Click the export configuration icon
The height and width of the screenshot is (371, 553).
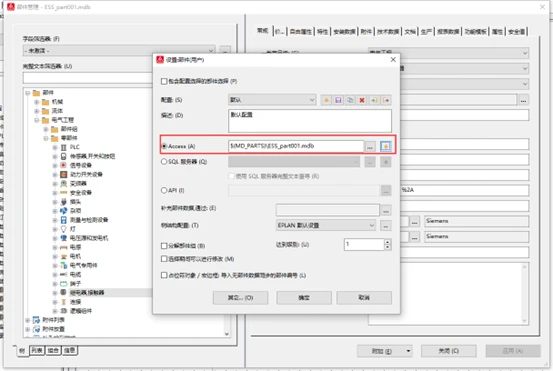386,100
